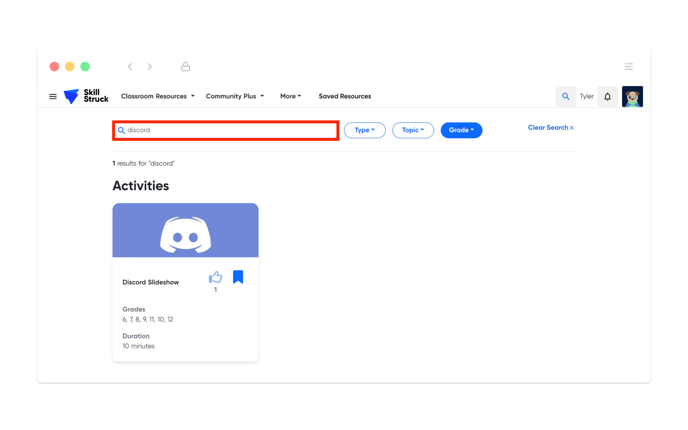Open the Topic filter dropdown
This screenshot has height=430, width=688.
point(413,130)
